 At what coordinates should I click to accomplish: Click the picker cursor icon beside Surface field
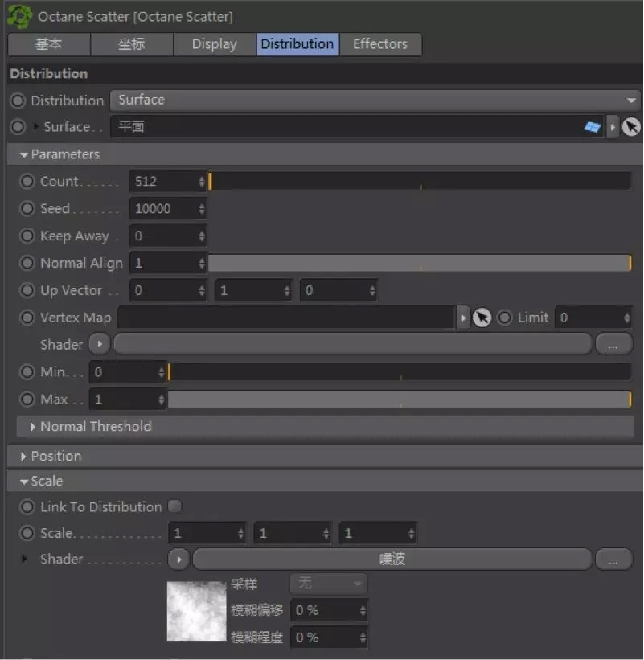pos(631,127)
